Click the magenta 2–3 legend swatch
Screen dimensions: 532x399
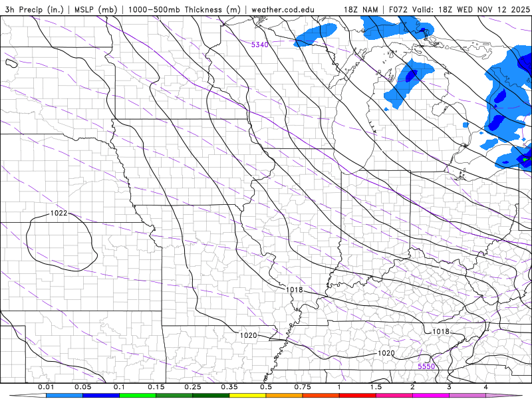[431, 396]
